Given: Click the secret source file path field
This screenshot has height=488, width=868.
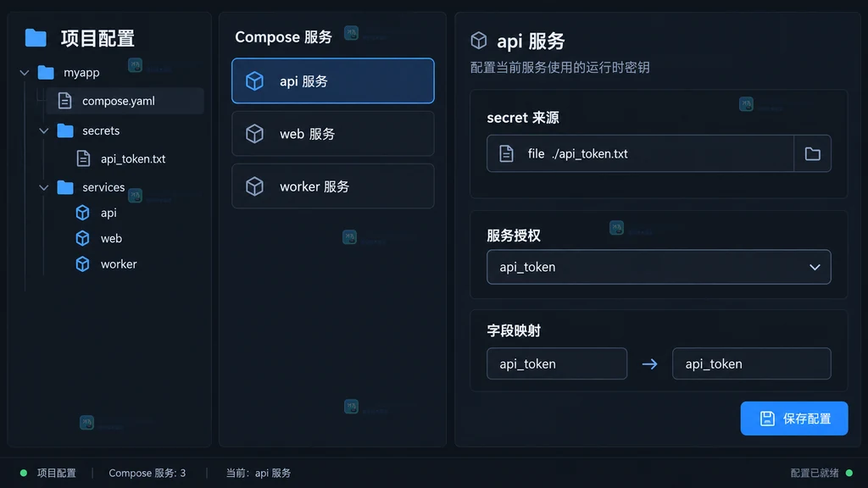Looking at the screenshot, I should pyautogui.click(x=640, y=153).
